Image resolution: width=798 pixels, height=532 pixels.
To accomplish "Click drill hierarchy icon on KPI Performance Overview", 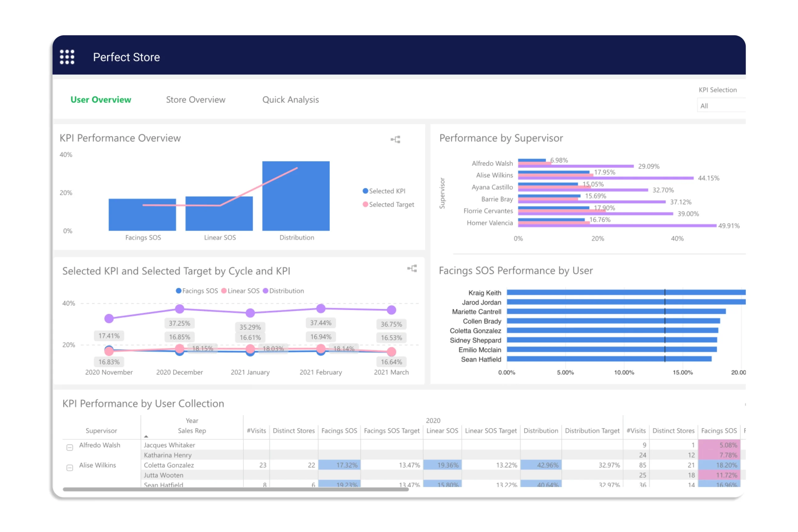I will (x=395, y=139).
